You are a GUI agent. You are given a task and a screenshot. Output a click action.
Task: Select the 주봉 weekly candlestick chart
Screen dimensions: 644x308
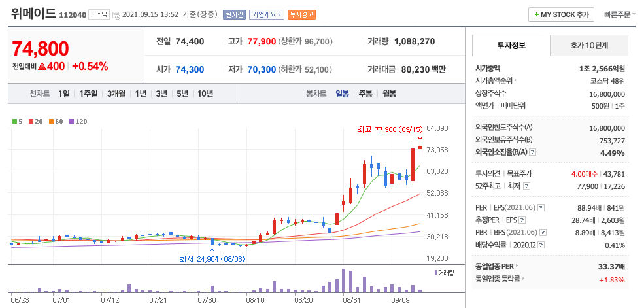click(365, 94)
